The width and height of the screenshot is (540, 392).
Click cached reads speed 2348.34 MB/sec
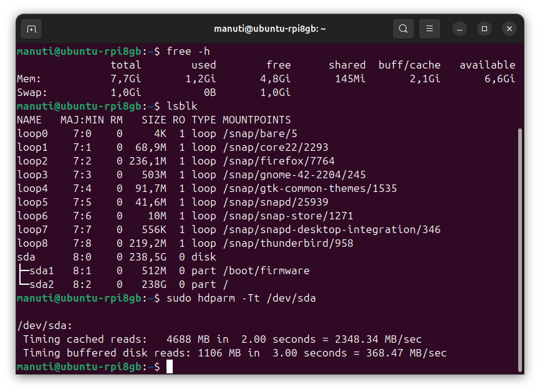pyautogui.click(x=378, y=340)
